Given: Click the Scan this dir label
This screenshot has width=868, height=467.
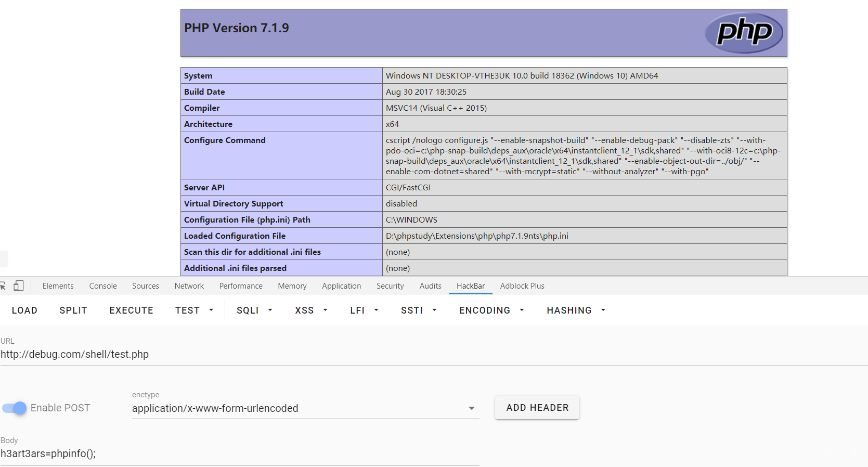Looking at the screenshot, I should (x=252, y=252).
